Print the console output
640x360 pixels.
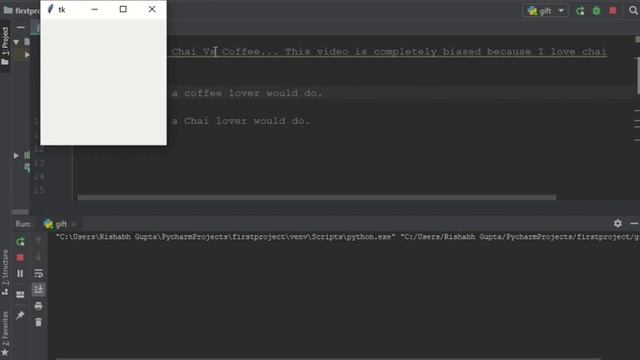point(38,306)
